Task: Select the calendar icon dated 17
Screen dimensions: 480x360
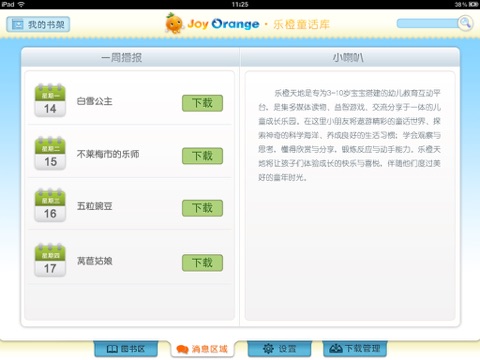Action: click(50, 260)
